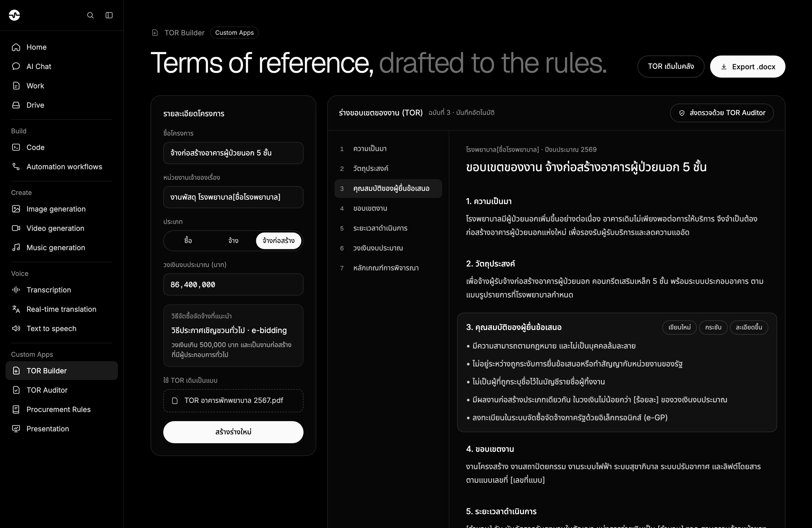Click the Drive storage icon
Image resolution: width=812 pixels, height=528 pixels.
coord(16,105)
